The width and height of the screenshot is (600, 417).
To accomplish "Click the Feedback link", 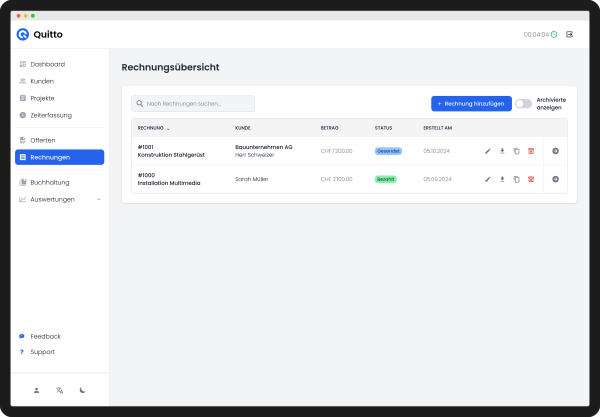I will point(45,336).
